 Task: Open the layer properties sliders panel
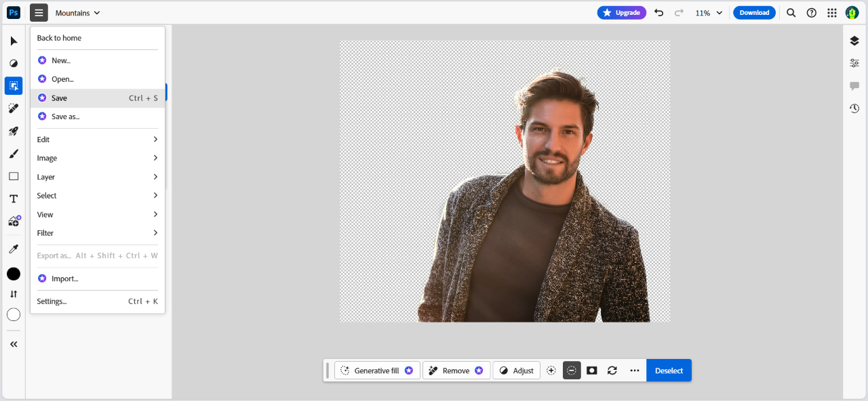pos(854,63)
